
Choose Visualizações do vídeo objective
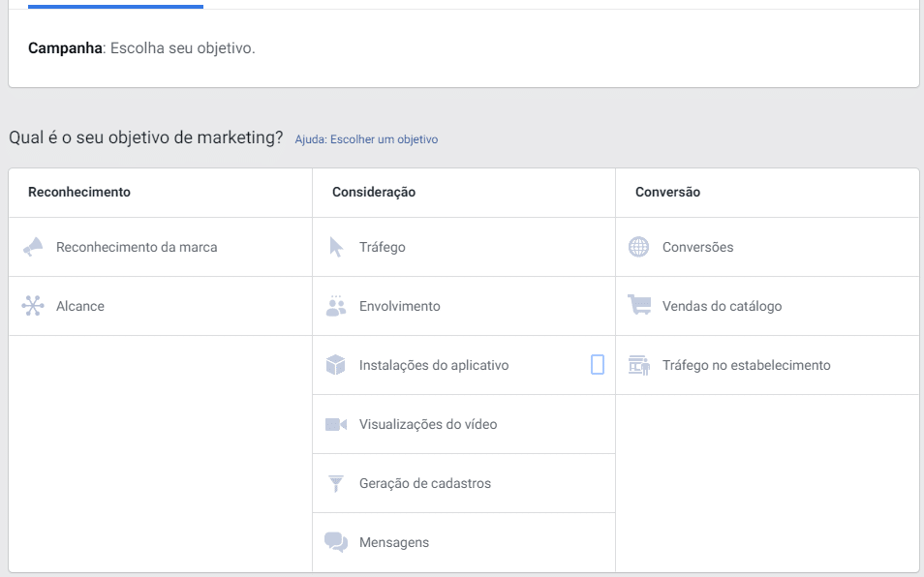pyautogui.click(x=464, y=424)
